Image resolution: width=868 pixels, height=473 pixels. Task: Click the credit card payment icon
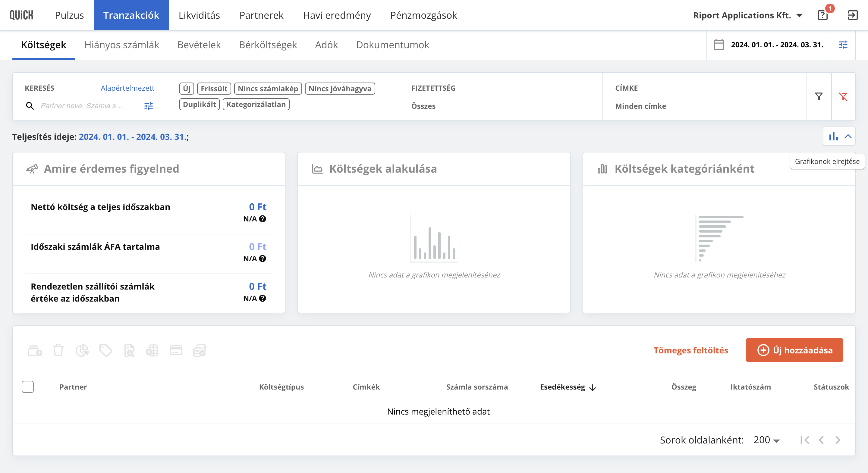[176, 350]
